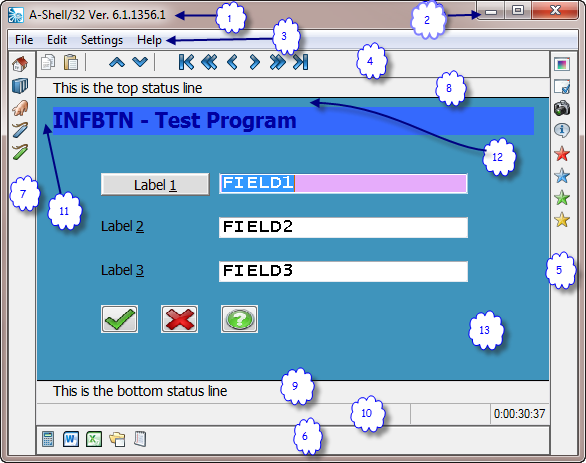The height and width of the screenshot is (463, 586).
Task: Select the red star icon
Action: 562,154
